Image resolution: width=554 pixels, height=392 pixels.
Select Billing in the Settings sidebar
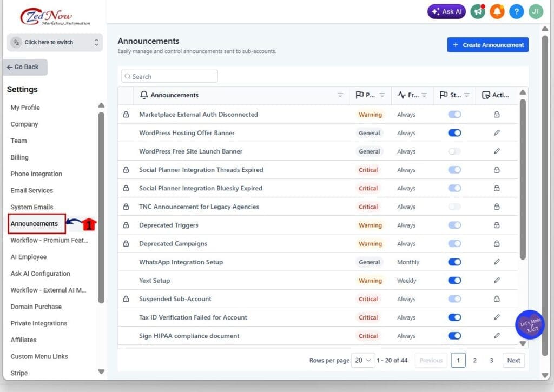pos(19,157)
